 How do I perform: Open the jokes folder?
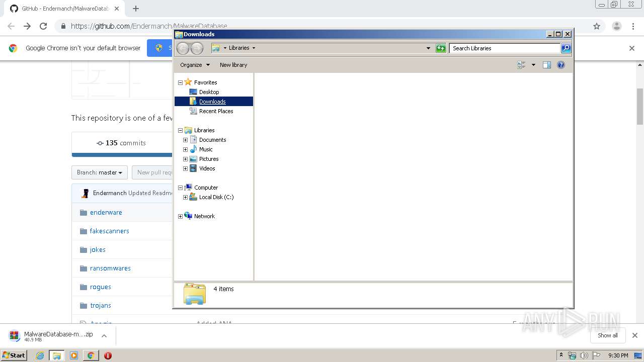[x=98, y=249]
